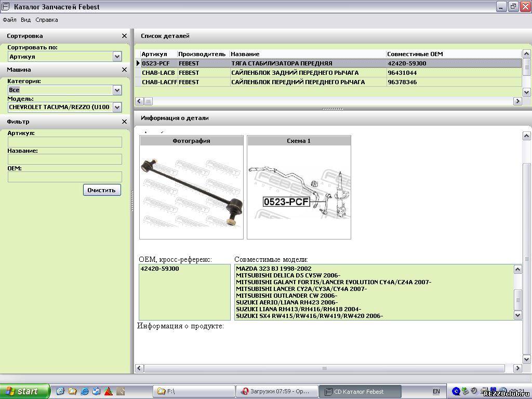Click parts list scroll-left arrow

tap(139, 101)
